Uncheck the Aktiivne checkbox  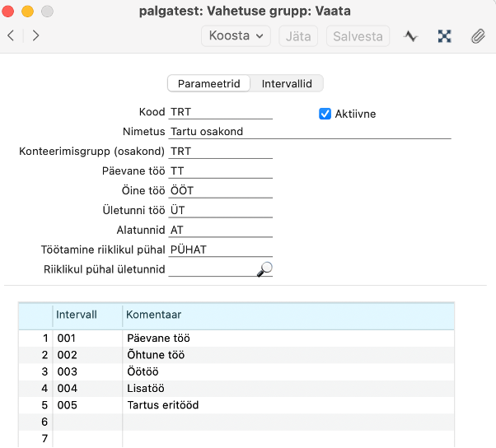325,114
